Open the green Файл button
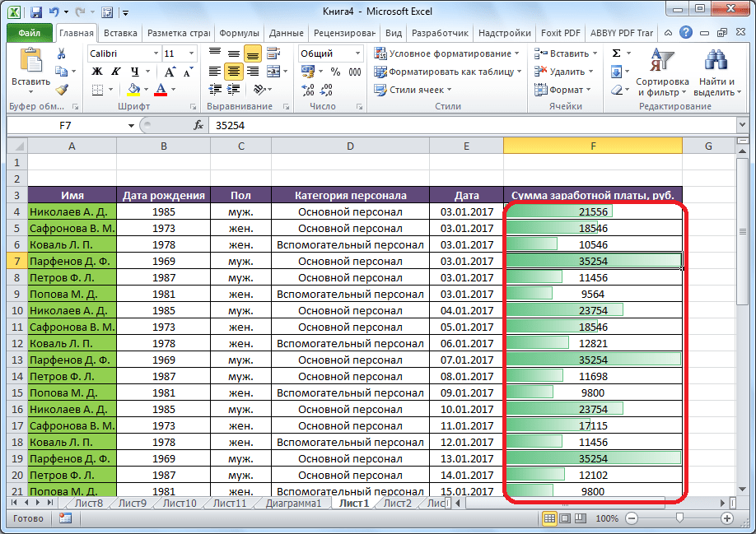 tap(30, 33)
